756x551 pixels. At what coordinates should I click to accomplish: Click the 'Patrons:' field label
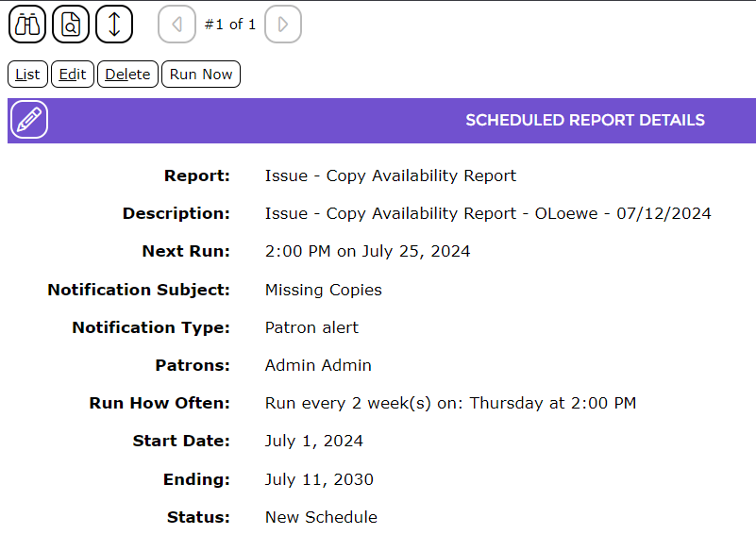pyautogui.click(x=193, y=365)
